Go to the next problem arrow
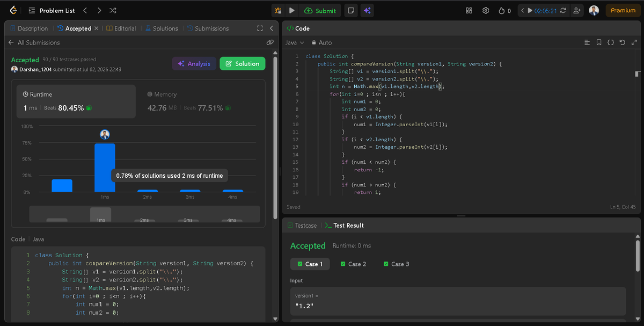This screenshot has height=326, width=644. [99, 11]
